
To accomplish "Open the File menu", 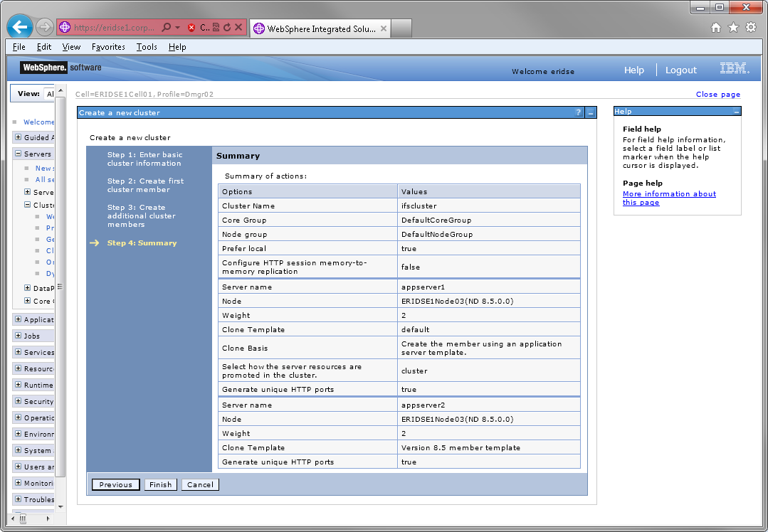I will tap(19, 47).
